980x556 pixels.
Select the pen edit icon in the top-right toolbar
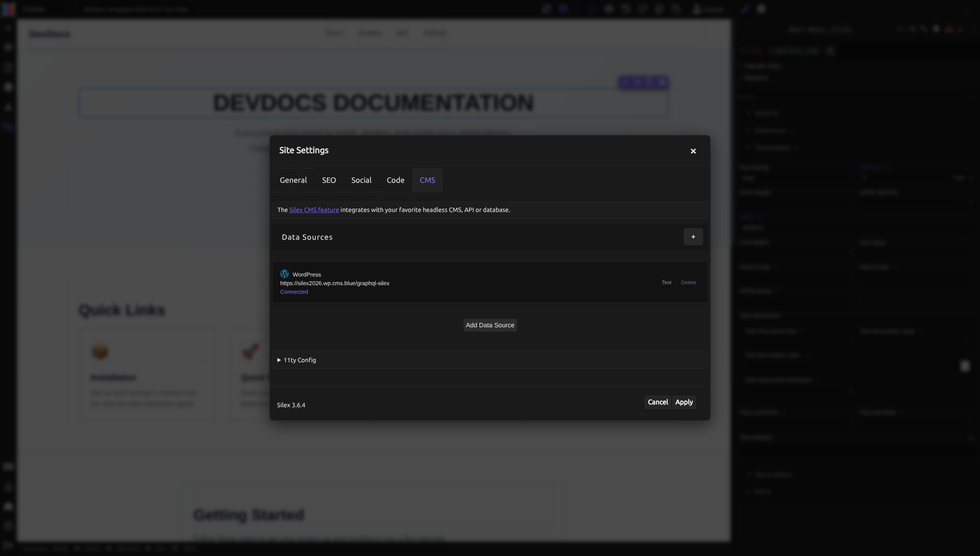[744, 9]
